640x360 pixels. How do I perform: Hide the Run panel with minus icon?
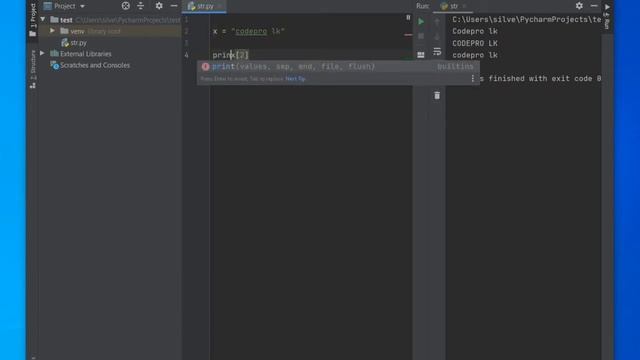point(594,6)
